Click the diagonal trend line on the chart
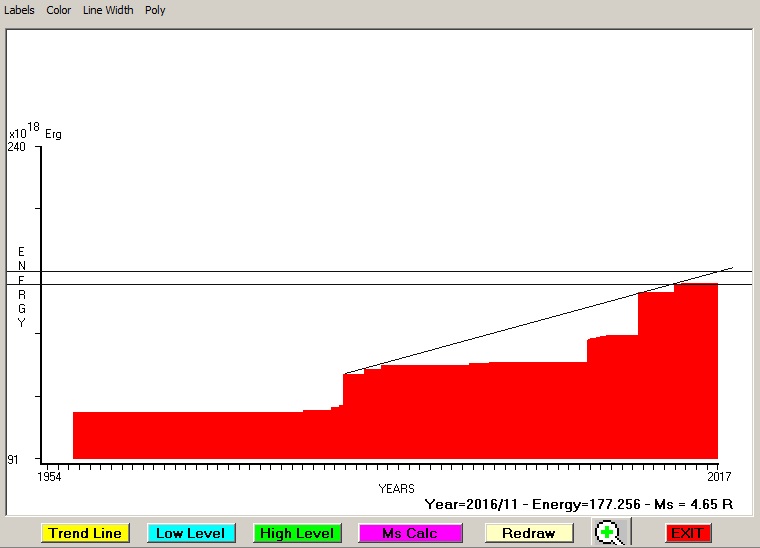Screen dimensions: 760x548 (500, 333)
